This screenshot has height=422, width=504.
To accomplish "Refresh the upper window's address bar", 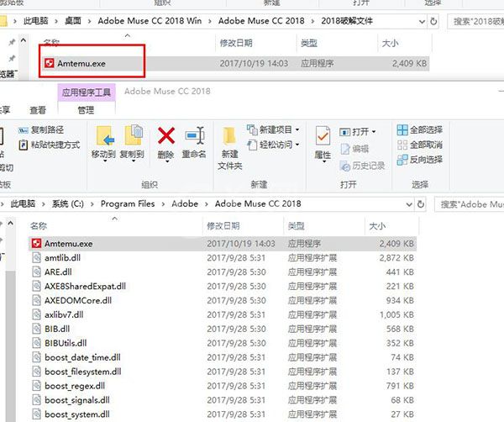I will [433, 21].
